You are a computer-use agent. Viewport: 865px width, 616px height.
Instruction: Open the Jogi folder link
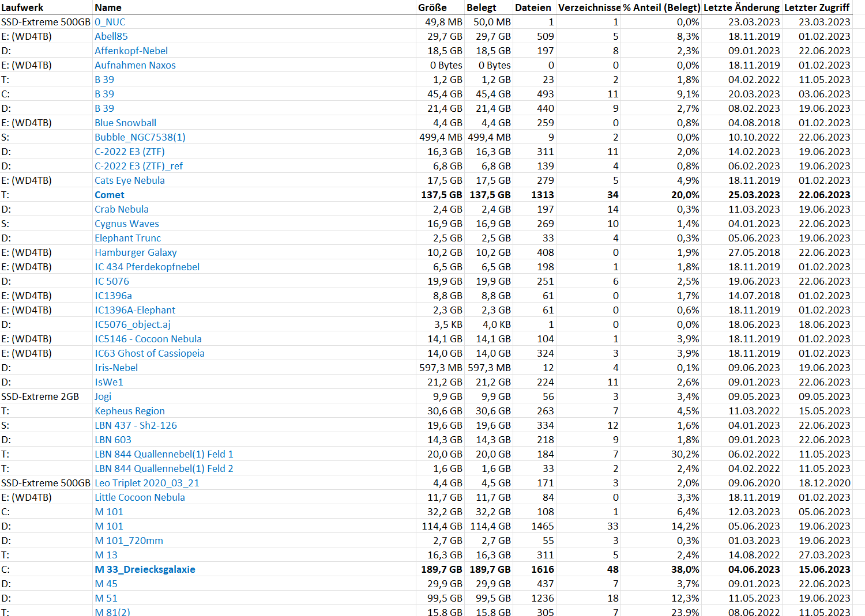tap(103, 396)
